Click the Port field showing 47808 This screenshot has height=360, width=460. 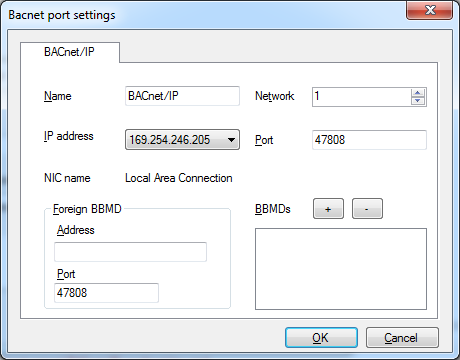click(x=369, y=140)
